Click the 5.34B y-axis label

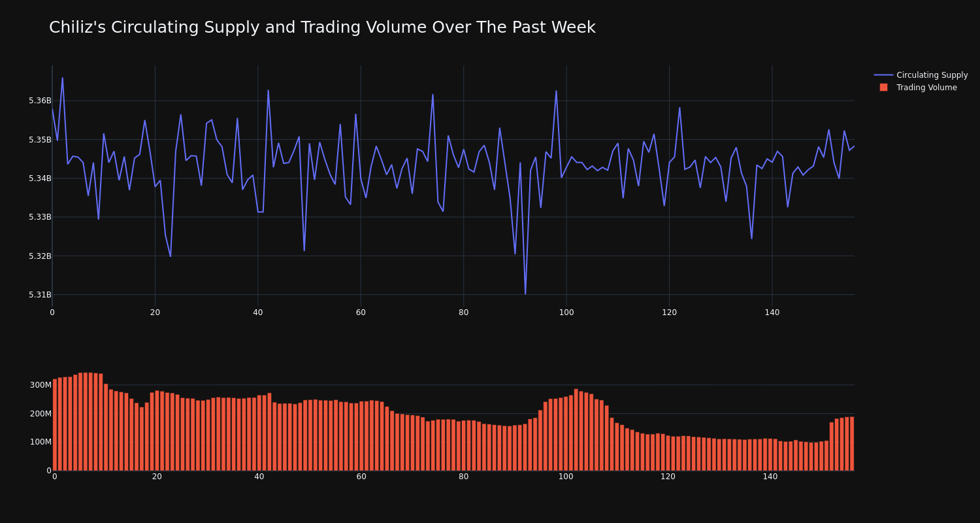click(40, 178)
